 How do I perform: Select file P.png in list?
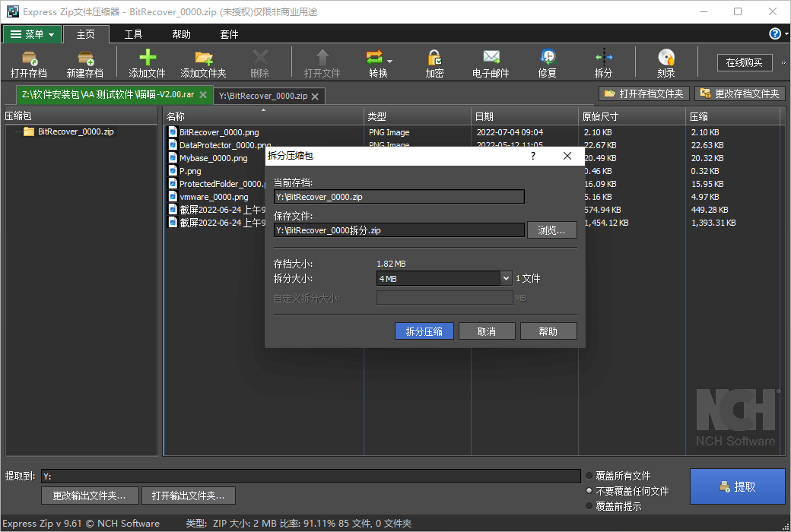click(190, 171)
